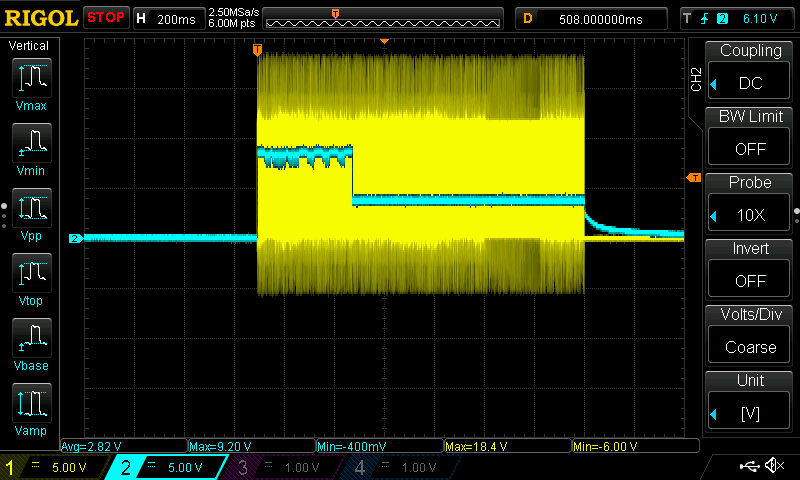Click the RIGOL logo

point(41,18)
